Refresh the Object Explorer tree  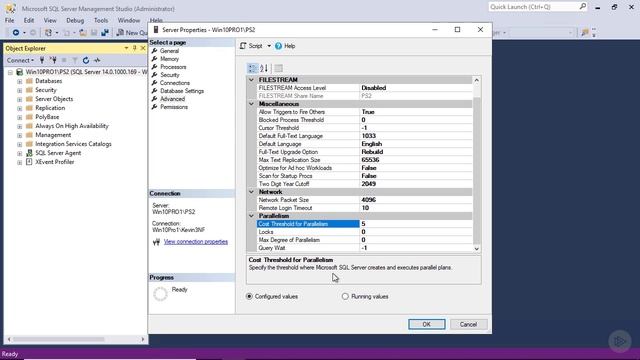(x=86, y=60)
